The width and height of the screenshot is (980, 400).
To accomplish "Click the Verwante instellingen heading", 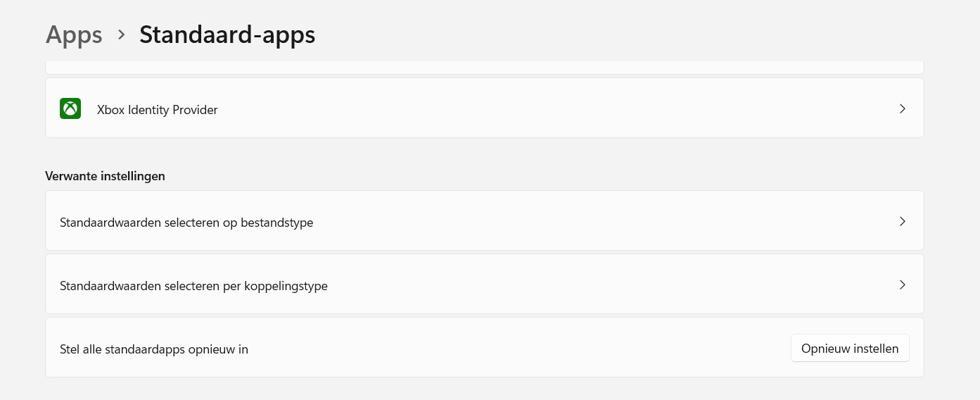I will (105, 176).
